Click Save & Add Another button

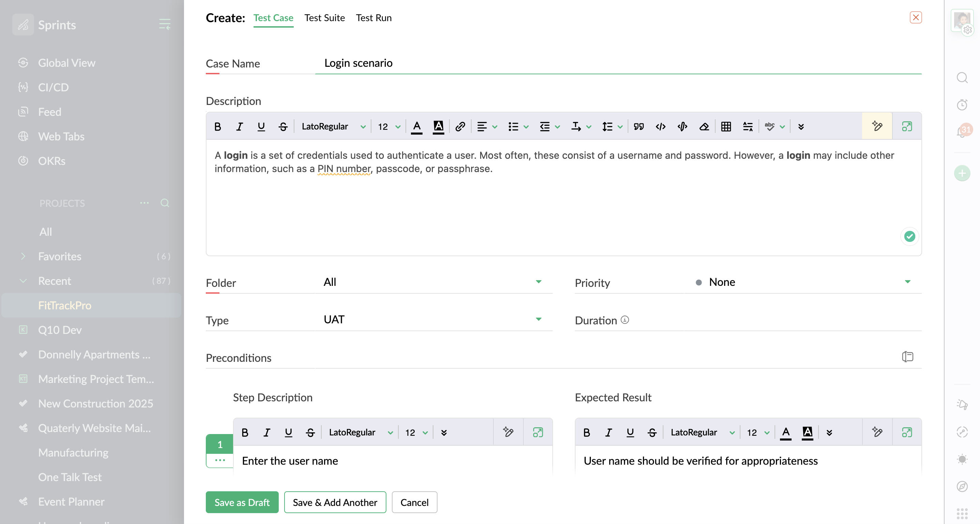[335, 502]
